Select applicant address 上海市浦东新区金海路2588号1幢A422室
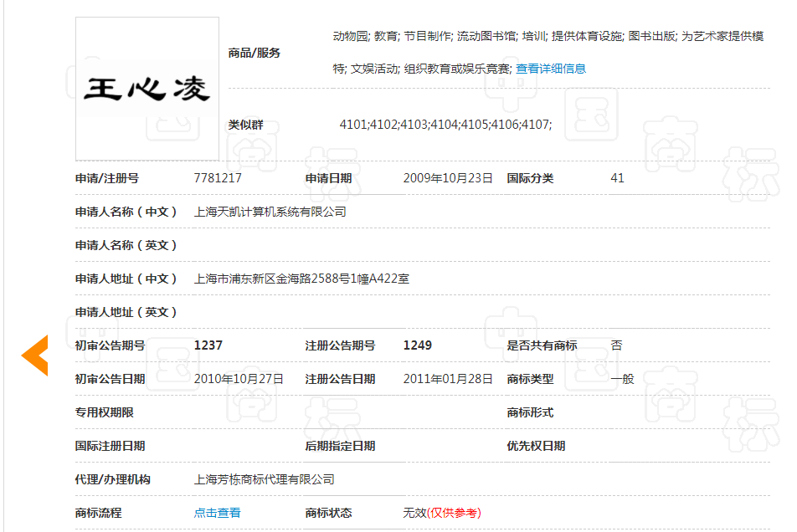Viewport: 797px width, 532px height. (x=301, y=279)
